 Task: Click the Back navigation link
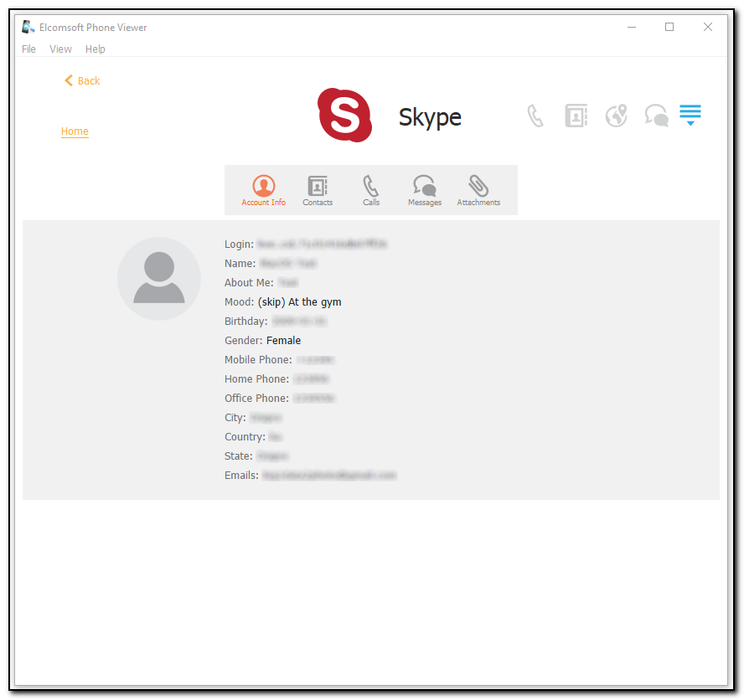pos(81,80)
